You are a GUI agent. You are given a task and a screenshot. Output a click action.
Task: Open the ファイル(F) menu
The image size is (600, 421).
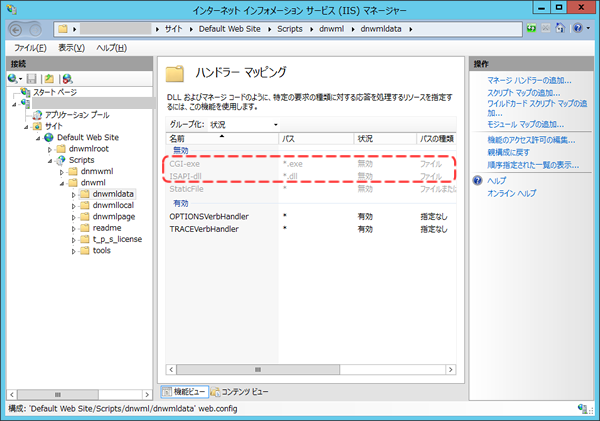pos(30,48)
